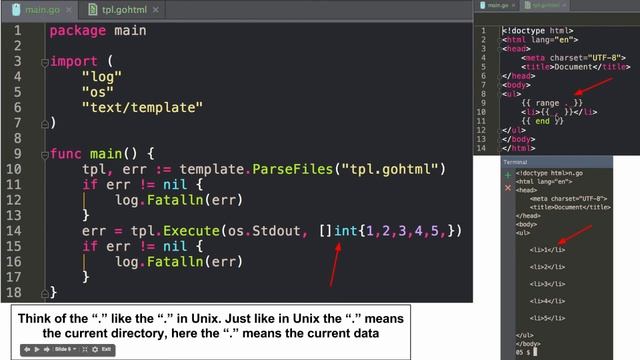Screen dimensions: 640x360
Task: Click the terminal prompt cursor at the bottom
Action: [x=536, y=352]
